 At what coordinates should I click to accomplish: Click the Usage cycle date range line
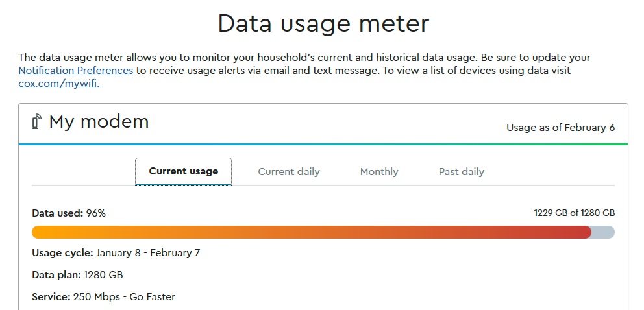116,253
